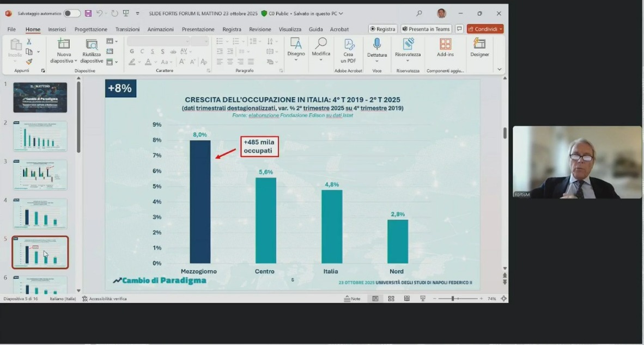Click the Save icon in title bar
The image size is (644, 345).
tap(88, 13)
